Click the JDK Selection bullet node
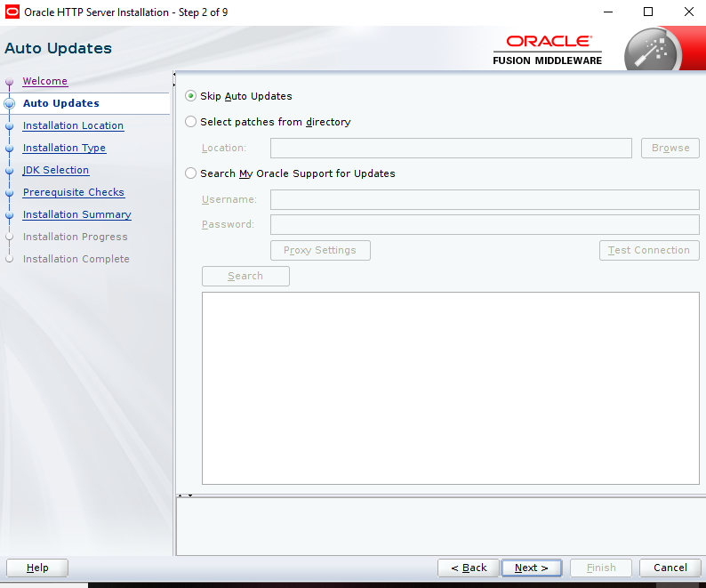This screenshot has height=588, width=706. (10, 170)
